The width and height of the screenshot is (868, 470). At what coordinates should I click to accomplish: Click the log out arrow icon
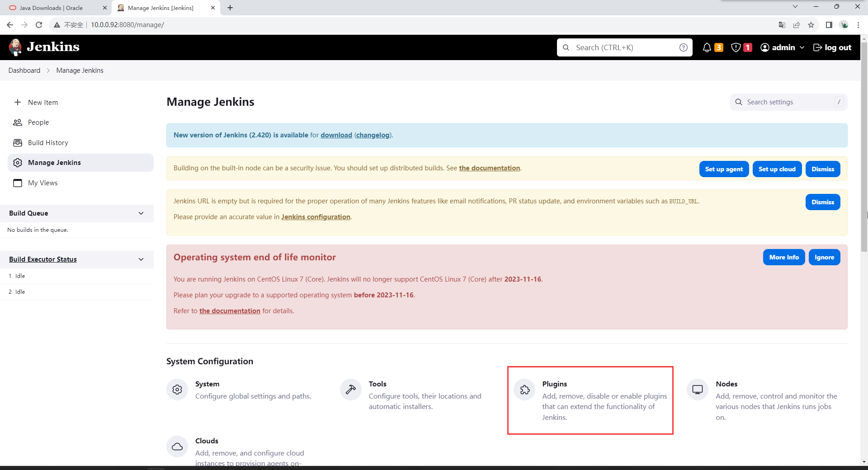point(817,47)
